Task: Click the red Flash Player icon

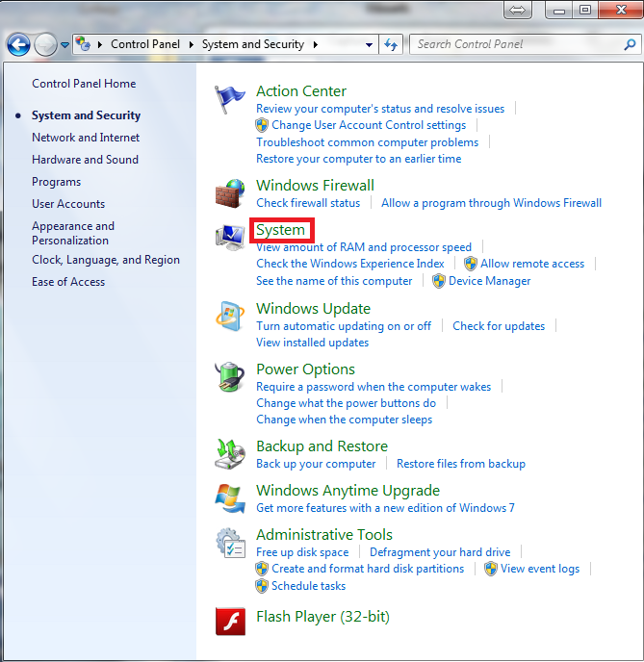Action: coord(230,621)
